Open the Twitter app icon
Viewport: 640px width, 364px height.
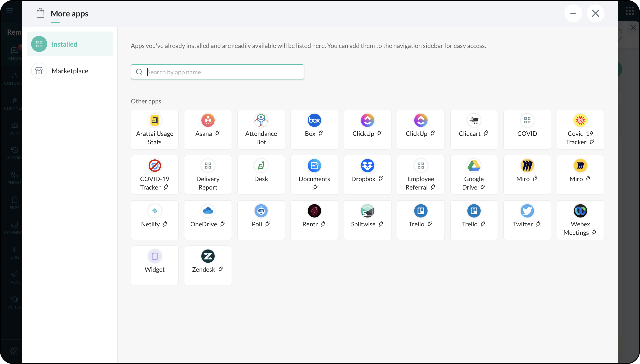[527, 211]
